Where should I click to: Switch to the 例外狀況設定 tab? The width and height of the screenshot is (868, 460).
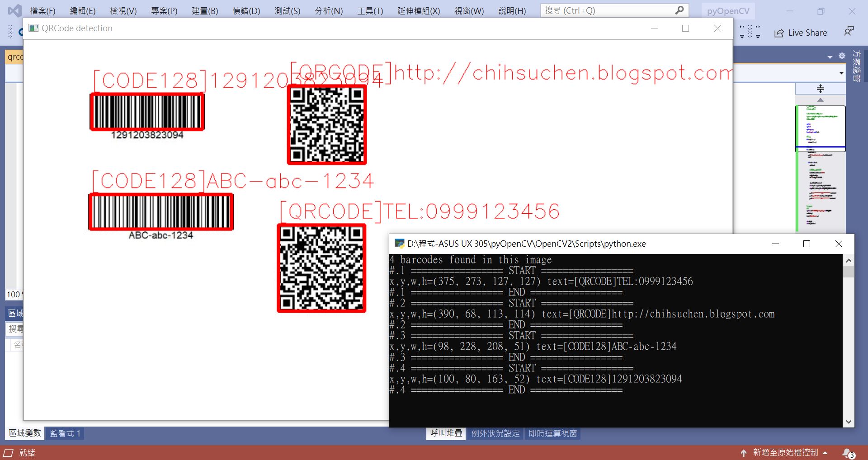click(495, 433)
